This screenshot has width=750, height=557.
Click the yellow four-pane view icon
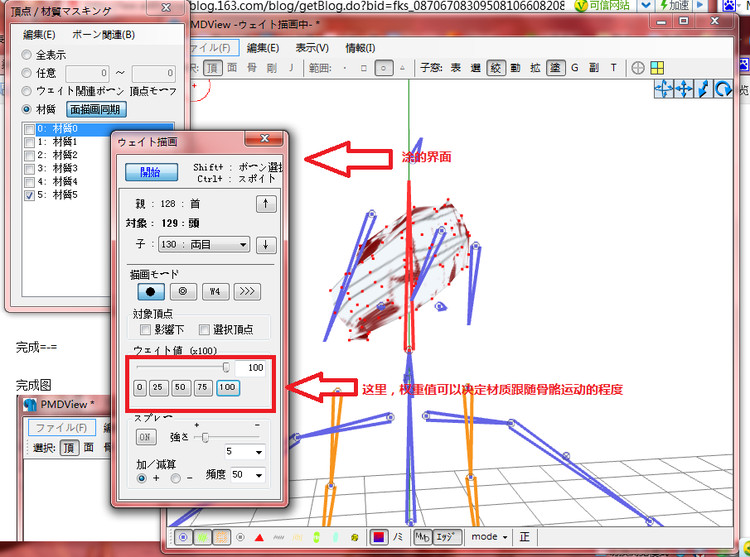pos(657,68)
